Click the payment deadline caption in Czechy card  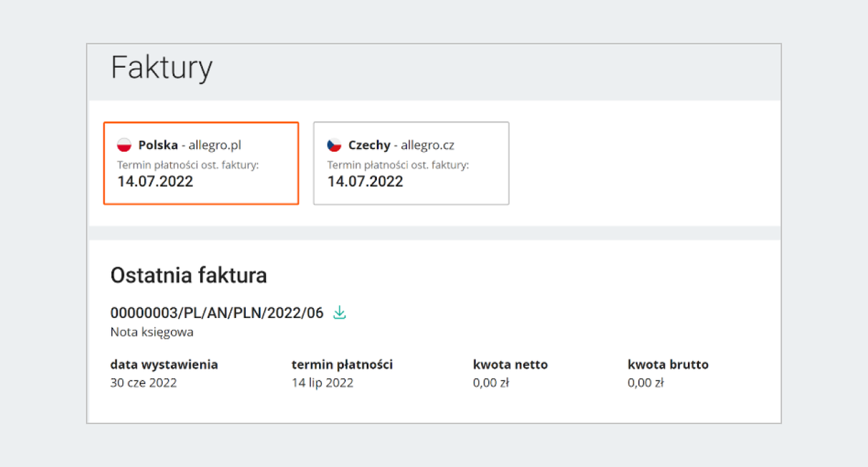(398, 165)
